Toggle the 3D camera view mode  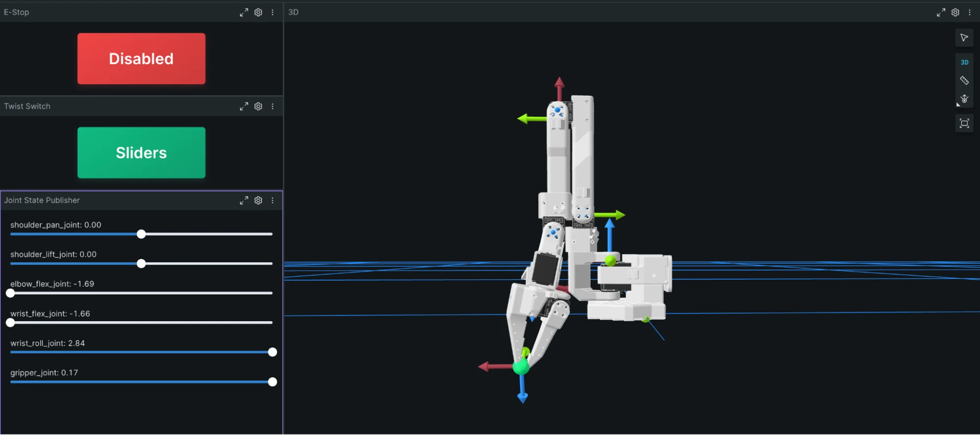point(964,62)
